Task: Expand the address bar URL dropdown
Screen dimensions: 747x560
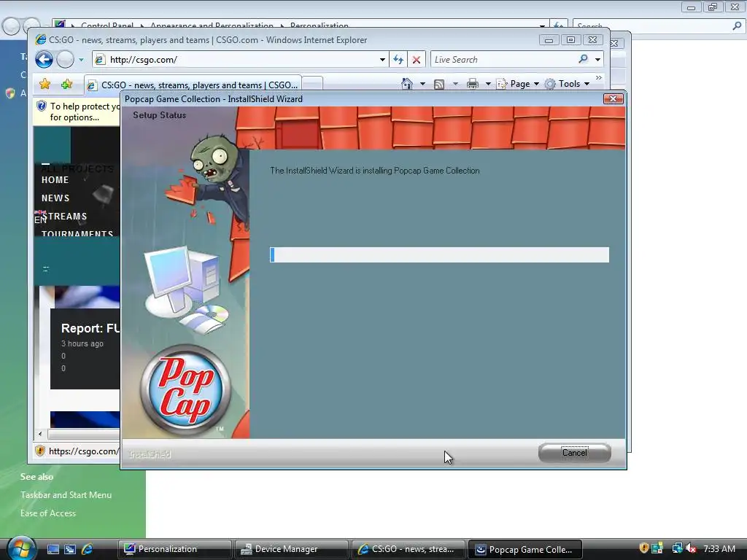Action: tap(382, 60)
